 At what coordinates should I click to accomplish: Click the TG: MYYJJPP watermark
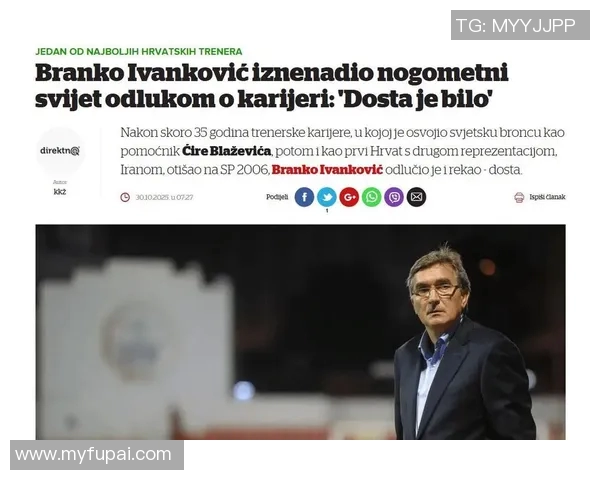[520, 25]
